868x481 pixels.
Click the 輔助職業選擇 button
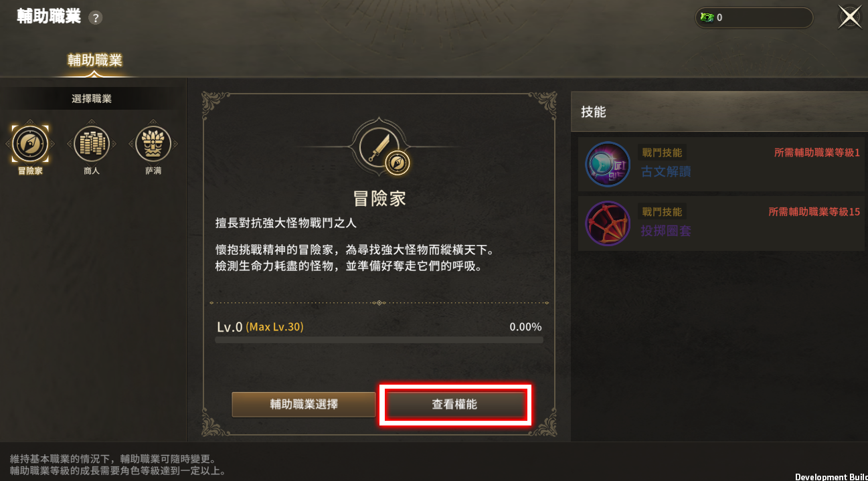click(304, 404)
